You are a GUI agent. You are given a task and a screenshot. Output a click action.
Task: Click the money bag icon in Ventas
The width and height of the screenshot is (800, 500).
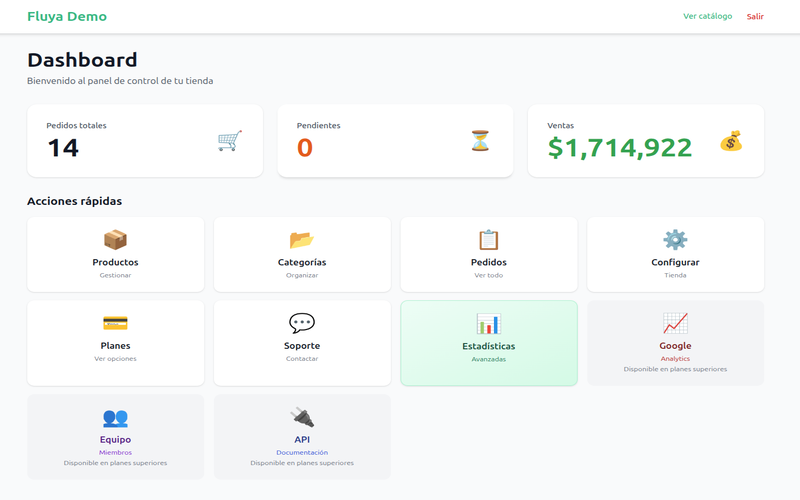point(731,141)
